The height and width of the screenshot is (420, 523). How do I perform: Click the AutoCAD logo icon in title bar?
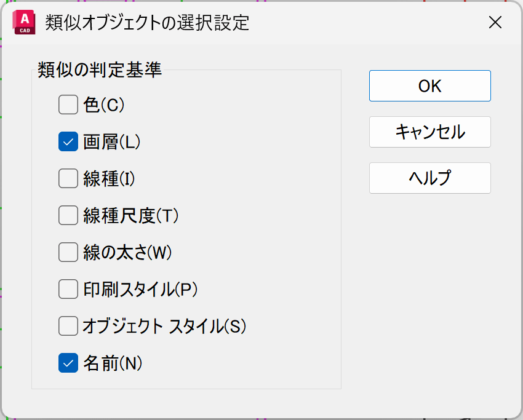tap(22, 23)
